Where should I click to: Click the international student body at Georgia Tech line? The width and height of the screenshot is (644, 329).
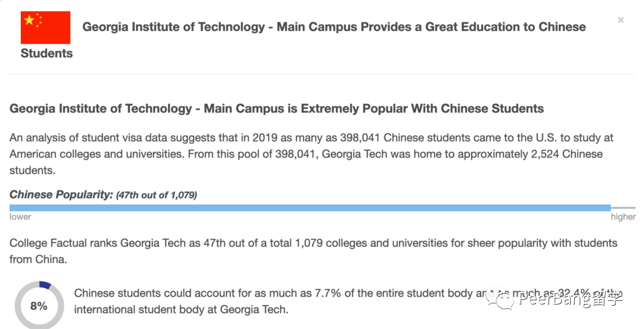point(181,309)
